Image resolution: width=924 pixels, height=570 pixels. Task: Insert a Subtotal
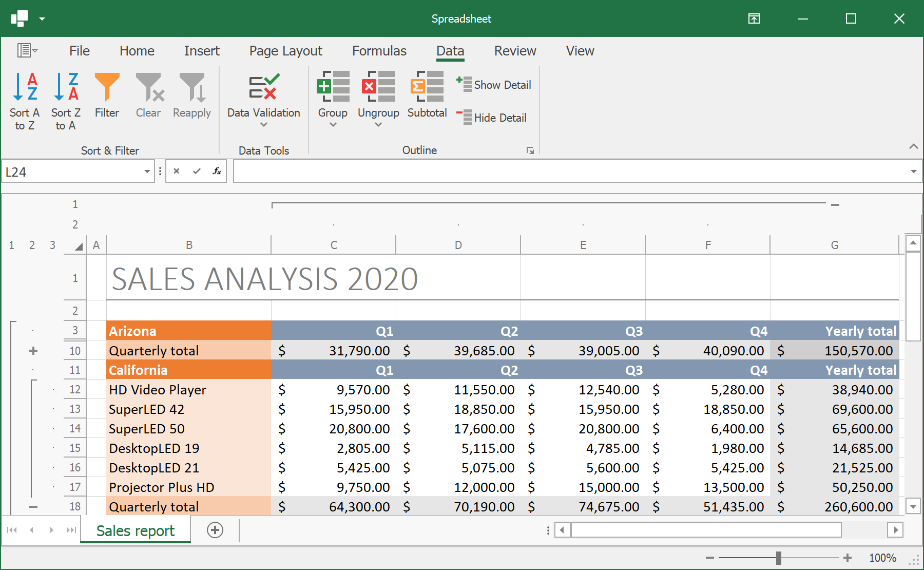click(427, 86)
